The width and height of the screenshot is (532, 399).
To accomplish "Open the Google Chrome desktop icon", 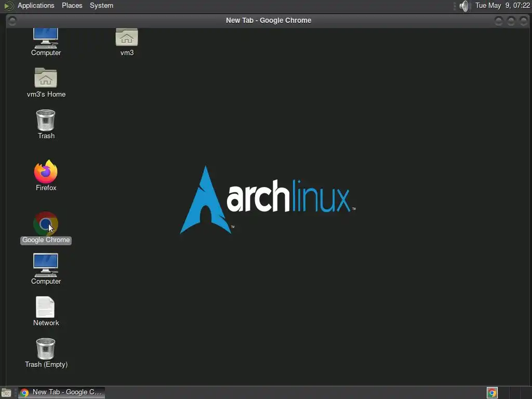I will tap(46, 223).
